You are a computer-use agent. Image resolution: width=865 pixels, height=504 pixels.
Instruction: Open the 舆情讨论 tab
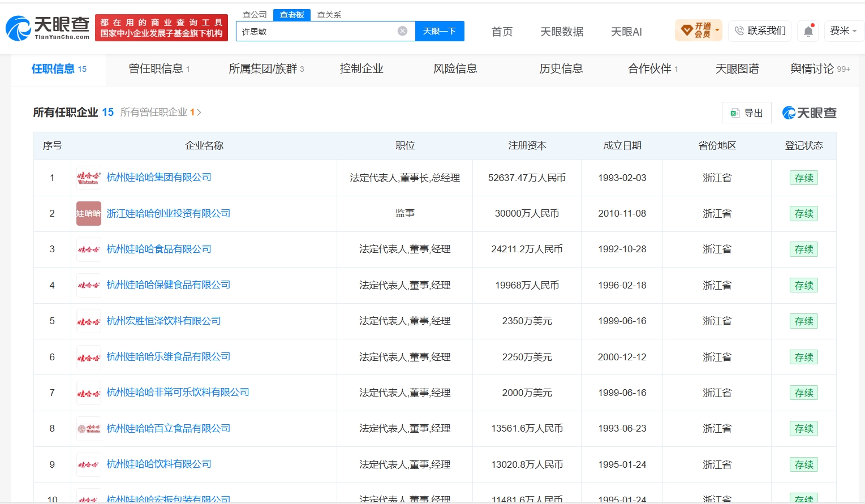[820, 69]
